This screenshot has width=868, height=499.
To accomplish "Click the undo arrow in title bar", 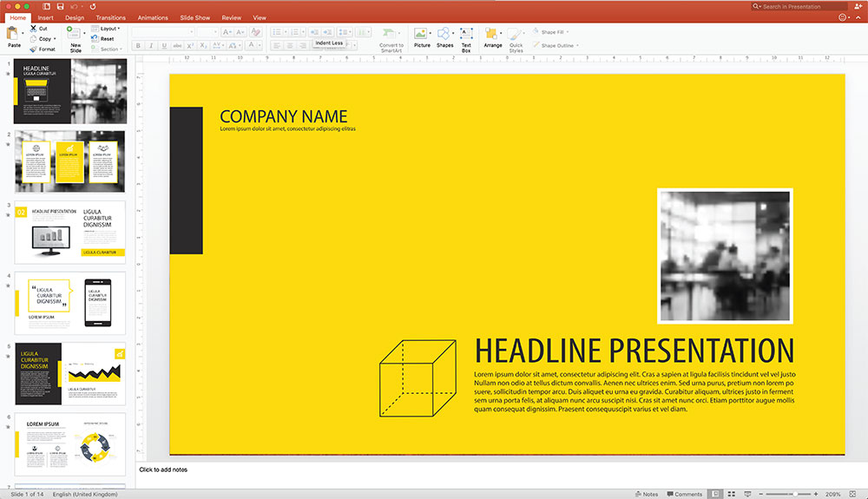I will coord(74,6).
